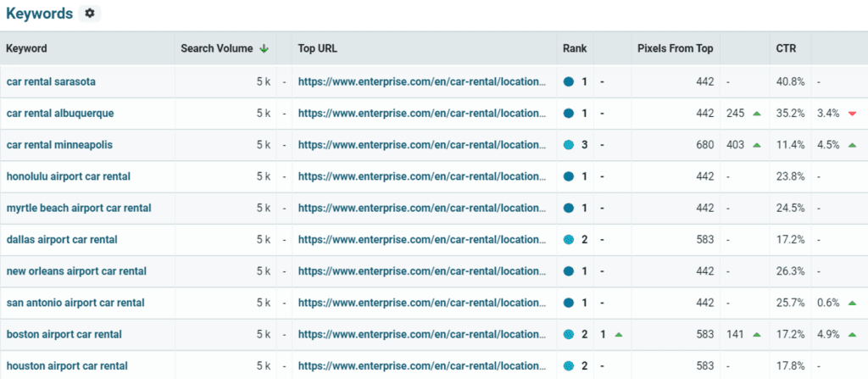This screenshot has width=868, height=379.
Task: Open the Top URL for myrtle beach airport
Action: [x=422, y=209]
